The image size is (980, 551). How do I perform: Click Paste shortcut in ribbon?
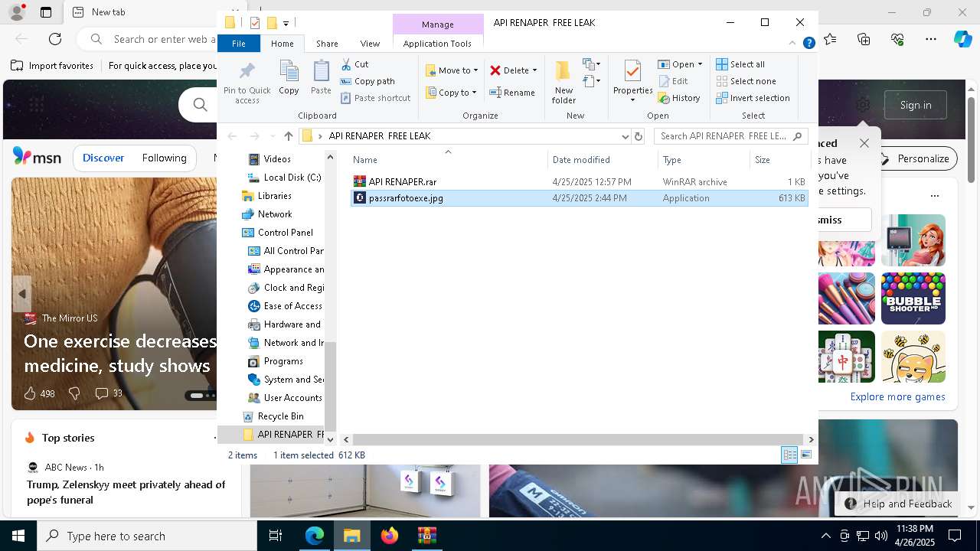point(375,98)
